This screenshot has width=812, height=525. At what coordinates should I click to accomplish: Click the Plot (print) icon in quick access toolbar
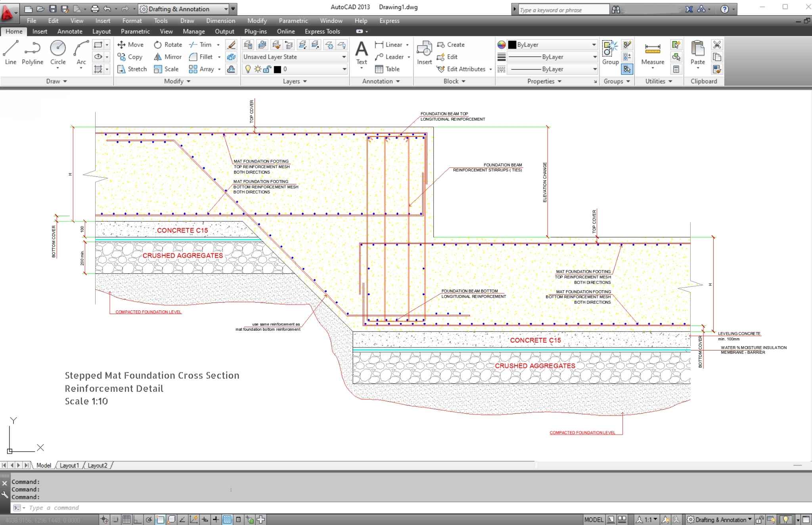[x=95, y=9]
